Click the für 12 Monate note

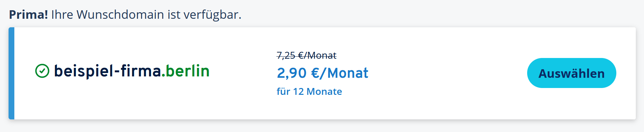click(309, 91)
